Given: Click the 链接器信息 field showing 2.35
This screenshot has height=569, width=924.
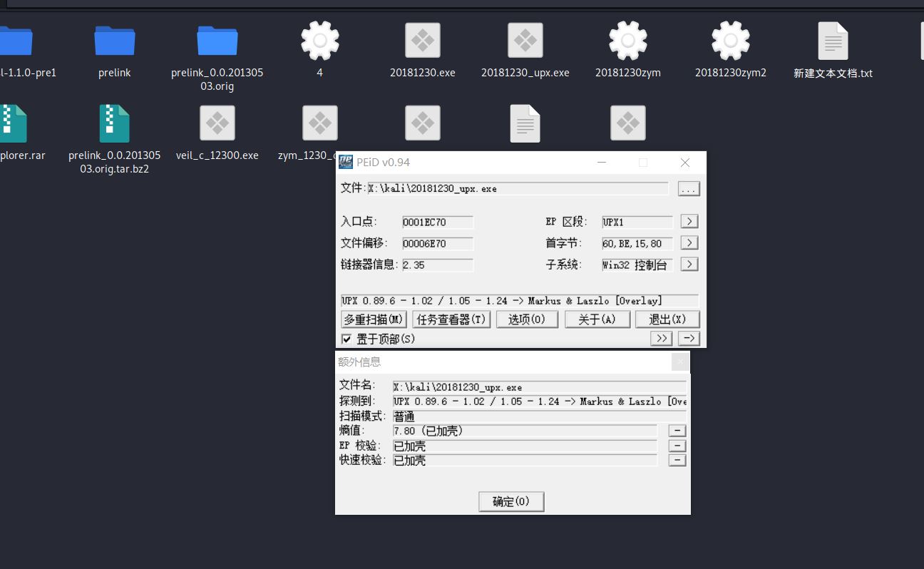Looking at the screenshot, I should pyautogui.click(x=438, y=265).
